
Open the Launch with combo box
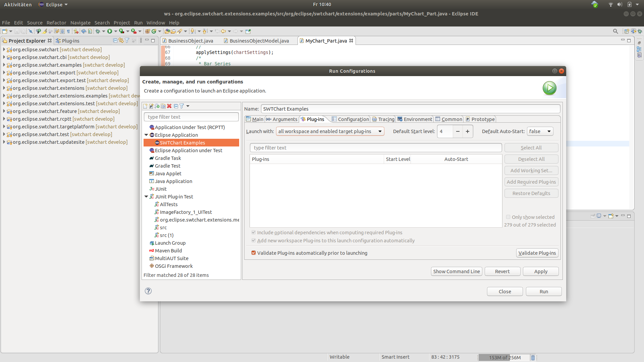coord(330,131)
